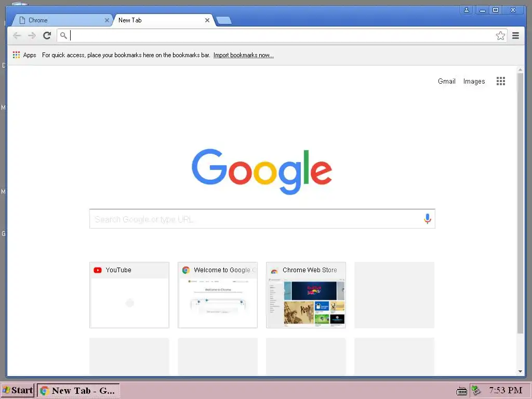Open the Apps shortcut in bookmarks bar
Image resolution: width=532 pixels, height=399 pixels.
[x=24, y=55]
